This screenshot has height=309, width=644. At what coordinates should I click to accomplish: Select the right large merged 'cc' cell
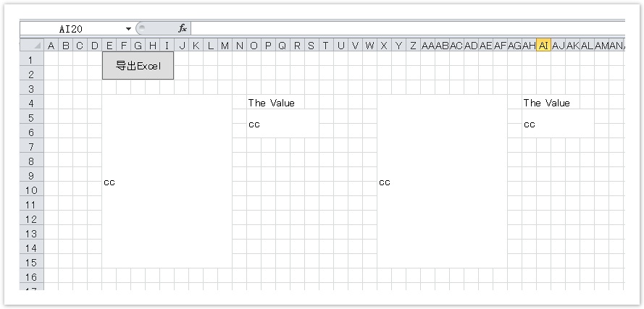point(442,182)
